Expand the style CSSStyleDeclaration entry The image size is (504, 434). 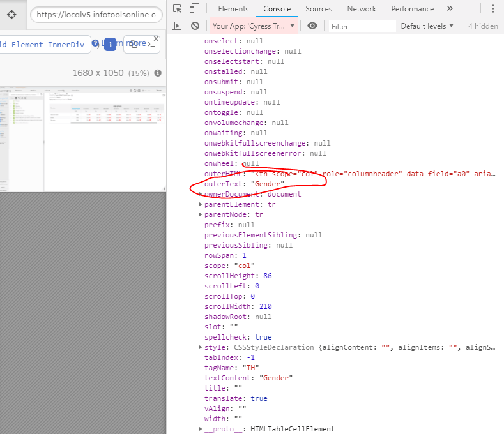click(x=200, y=347)
